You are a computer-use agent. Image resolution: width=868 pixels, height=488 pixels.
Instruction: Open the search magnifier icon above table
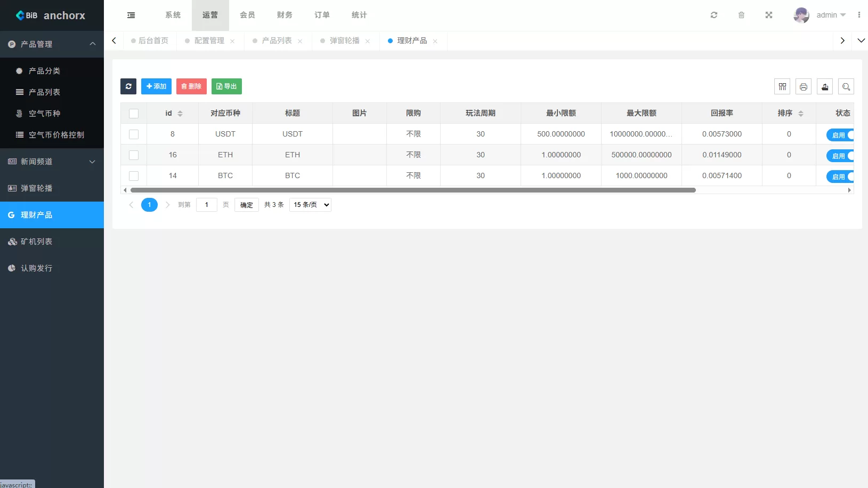coord(846,86)
